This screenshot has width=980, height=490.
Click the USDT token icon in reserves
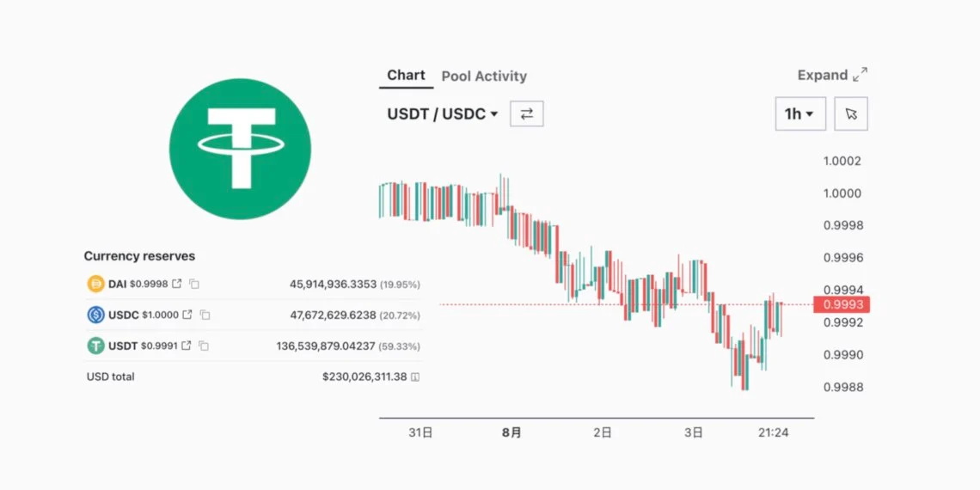click(x=95, y=346)
